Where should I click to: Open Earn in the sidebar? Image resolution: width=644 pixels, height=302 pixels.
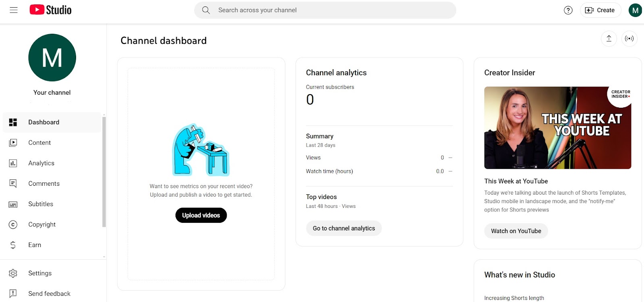[x=52, y=245]
